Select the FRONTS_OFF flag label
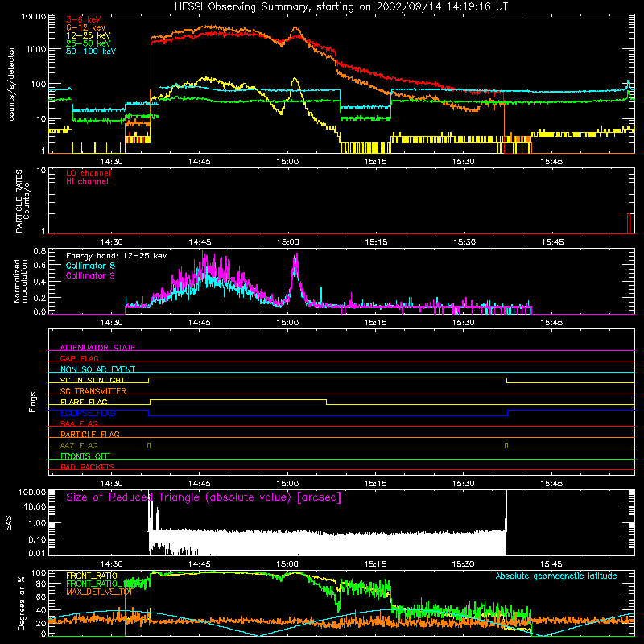Viewport: 644px width, 644px height. 85,456
